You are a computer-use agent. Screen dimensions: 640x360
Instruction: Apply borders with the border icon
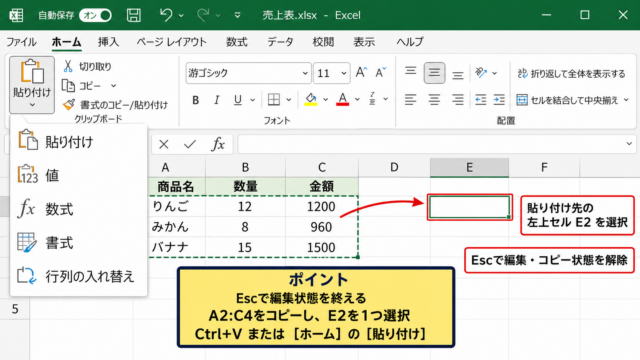(x=274, y=100)
